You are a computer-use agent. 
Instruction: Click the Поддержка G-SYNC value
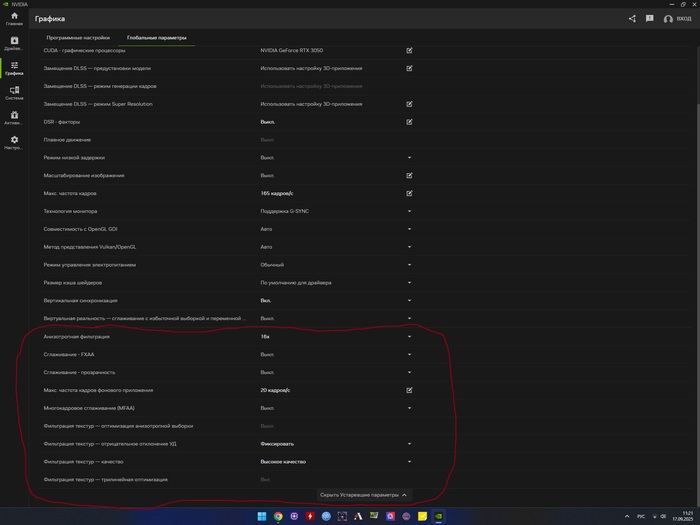coord(284,211)
